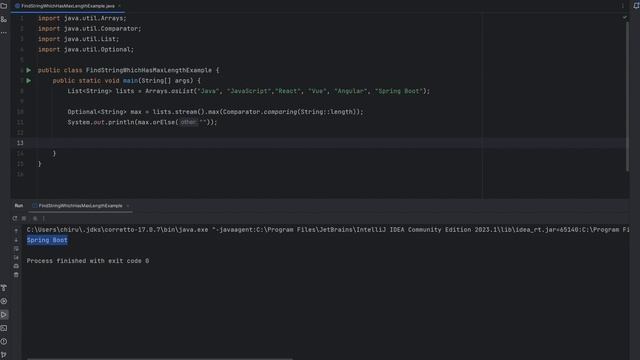Click the green inspection checkmark widget
The width and height of the screenshot is (640, 360).
click(x=624, y=18)
